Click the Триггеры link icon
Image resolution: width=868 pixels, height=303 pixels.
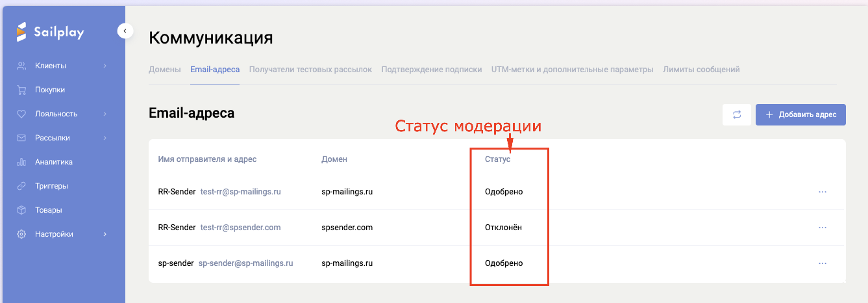coord(21,186)
